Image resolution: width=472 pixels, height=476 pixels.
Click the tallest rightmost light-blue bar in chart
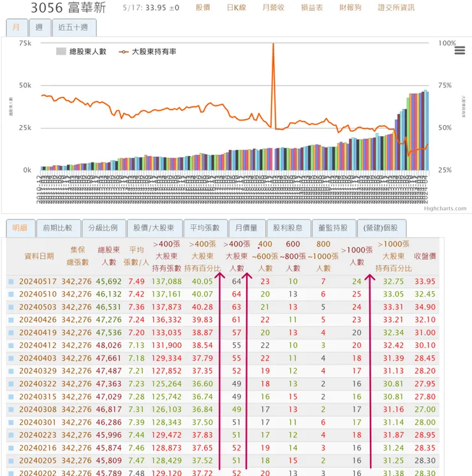coord(425,130)
